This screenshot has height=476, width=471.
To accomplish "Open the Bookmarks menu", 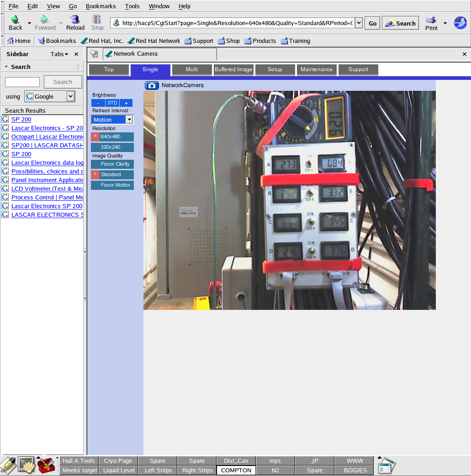I will tap(101, 6).
